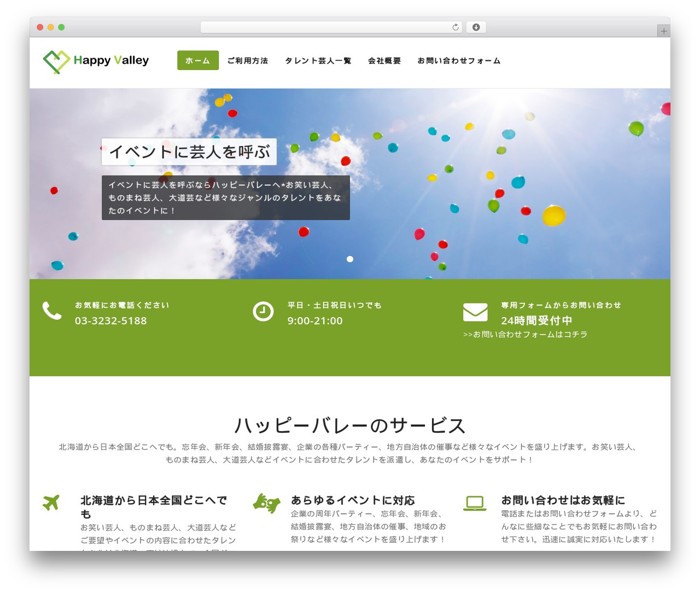The width and height of the screenshot is (700, 593).
Task: Click the clock icon beside 9:00-21:00
Action: tap(263, 311)
